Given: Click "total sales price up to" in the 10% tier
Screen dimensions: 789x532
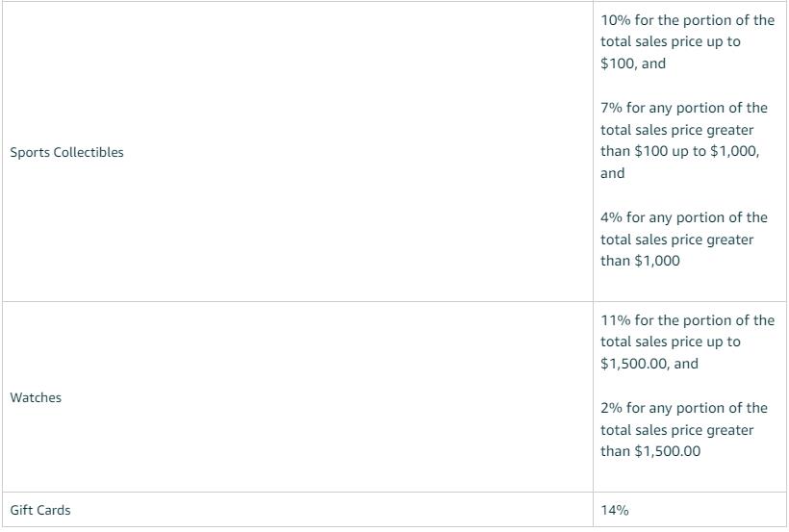Looking at the screenshot, I should [x=671, y=42].
